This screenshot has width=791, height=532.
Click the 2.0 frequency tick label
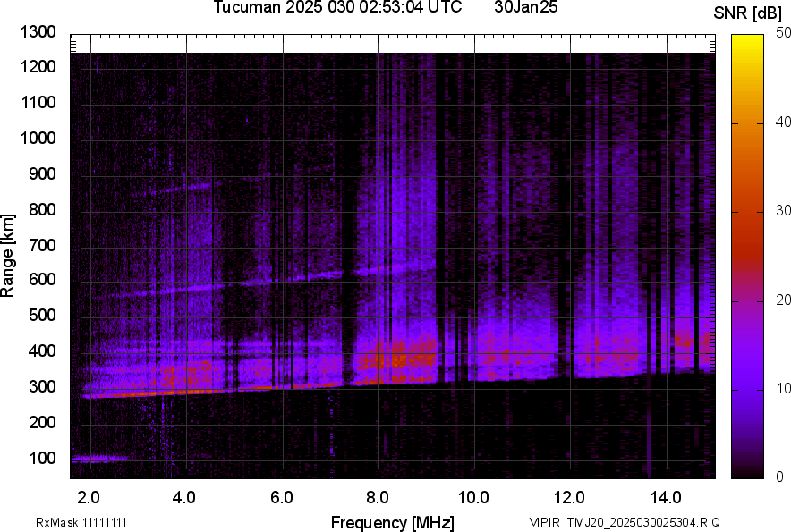click(x=89, y=497)
